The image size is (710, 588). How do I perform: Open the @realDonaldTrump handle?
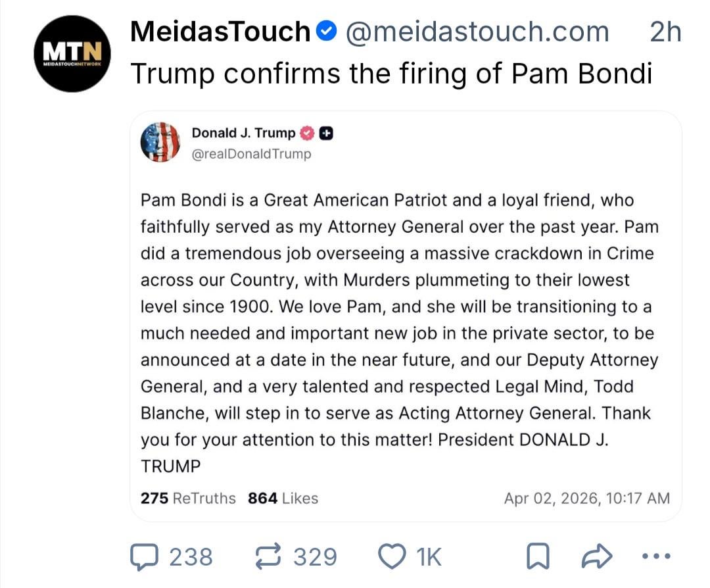click(x=252, y=155)
